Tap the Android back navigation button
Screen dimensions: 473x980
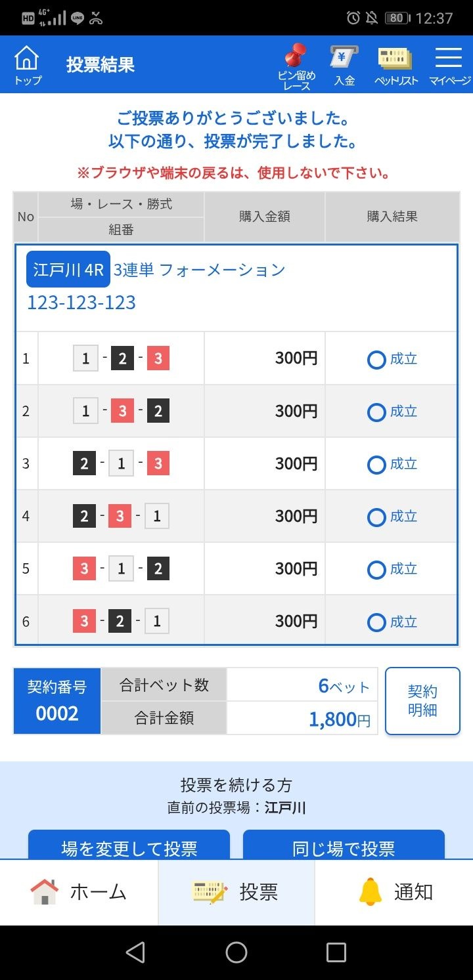[135, 952]
